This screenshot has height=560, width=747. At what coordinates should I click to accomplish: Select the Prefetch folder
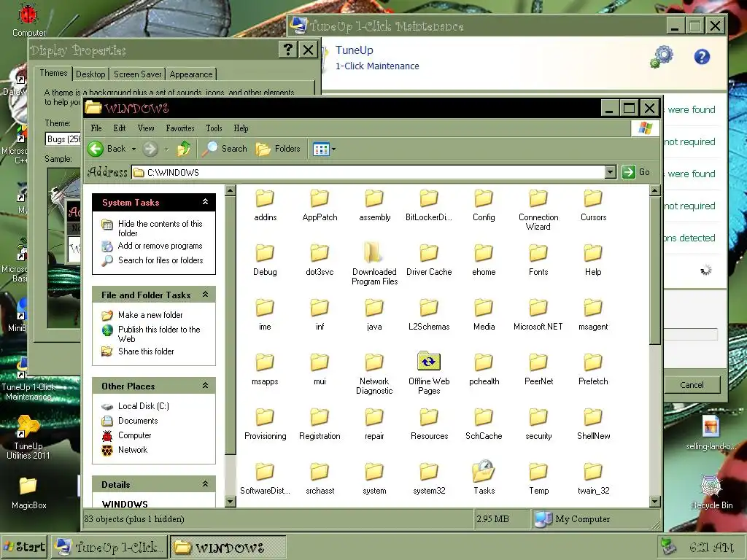tap(593, 370)
